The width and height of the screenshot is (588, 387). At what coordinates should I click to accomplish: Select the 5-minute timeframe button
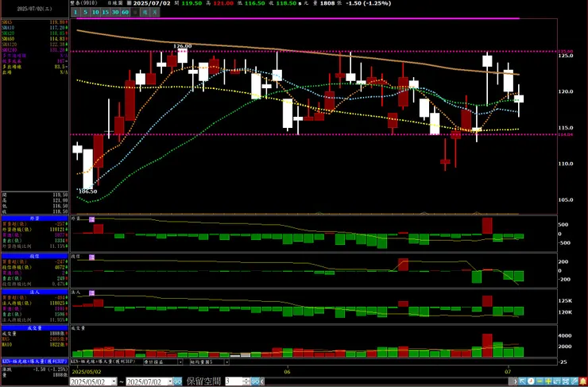(85, 13)
